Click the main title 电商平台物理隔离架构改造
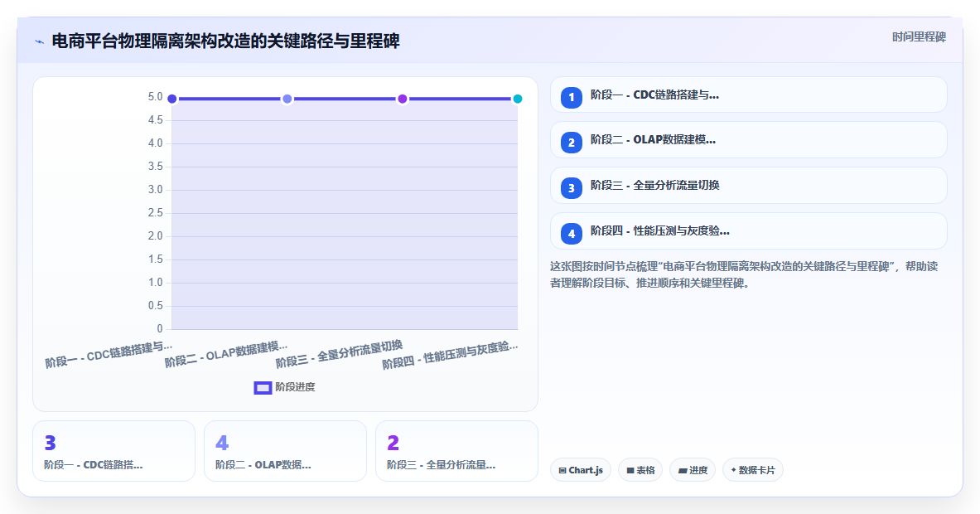The width and height of the screenshot is (980, 514). coord(225,41)
